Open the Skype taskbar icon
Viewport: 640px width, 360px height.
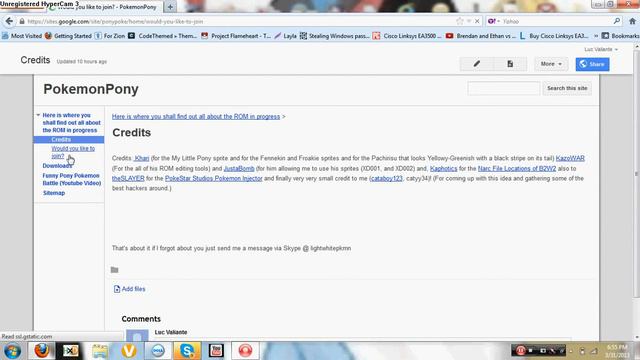(187, 351)
